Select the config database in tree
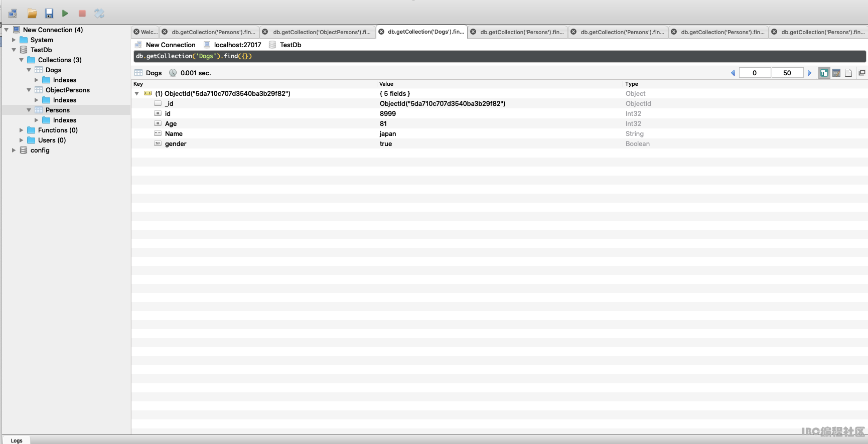The width and height of the screenshot is (868, 444). (40, 150)
